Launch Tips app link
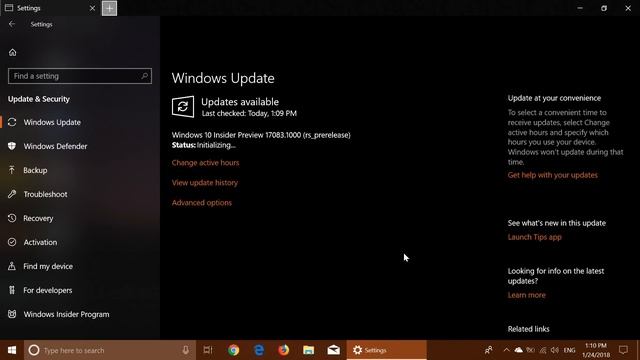 (534, 237)
